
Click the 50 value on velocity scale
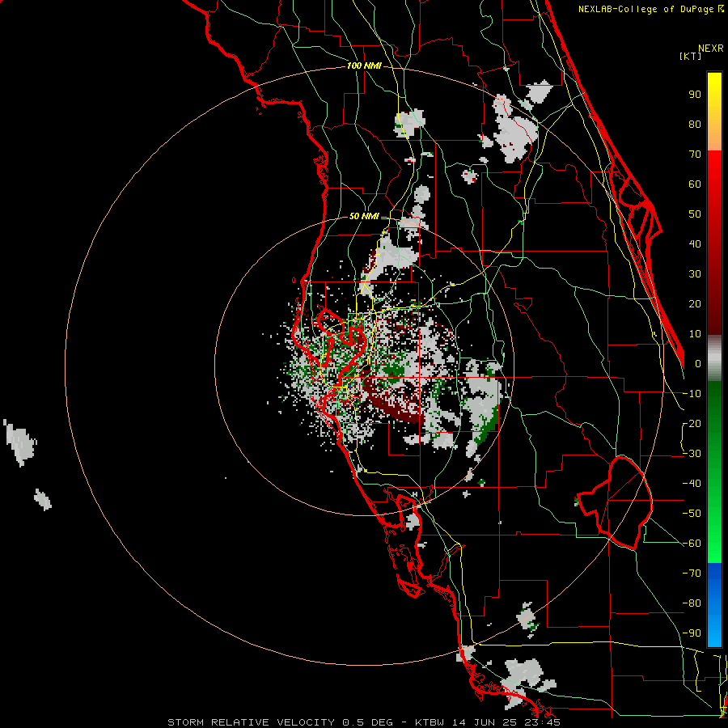tap(695, 214)
